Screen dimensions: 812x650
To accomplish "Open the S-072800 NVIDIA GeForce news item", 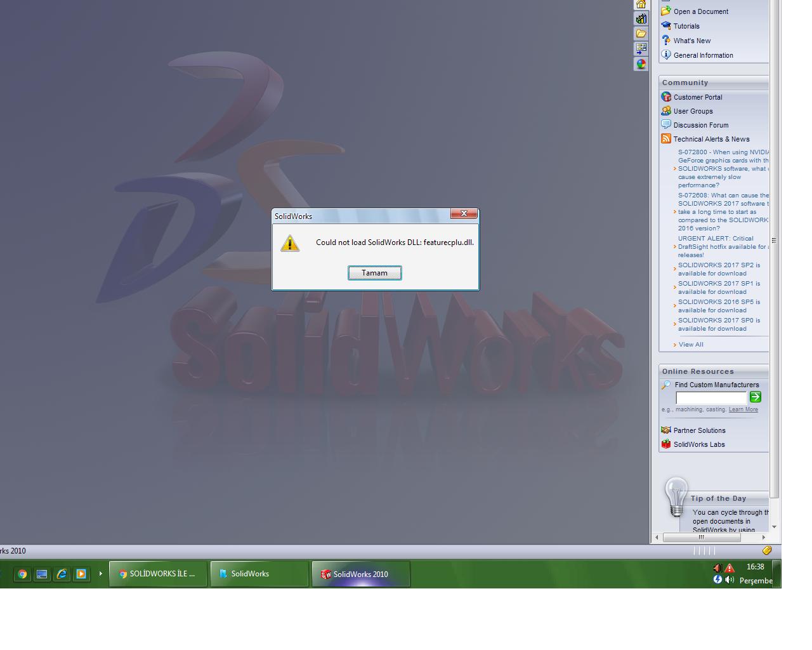I will 723,169.
